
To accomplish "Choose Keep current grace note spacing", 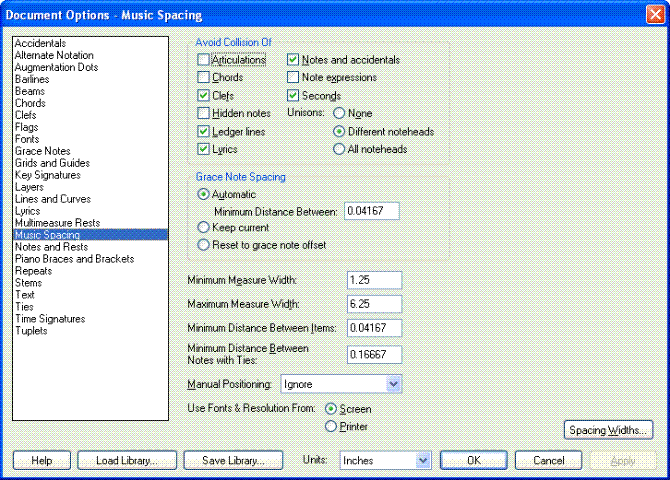I will pos(204,228).
